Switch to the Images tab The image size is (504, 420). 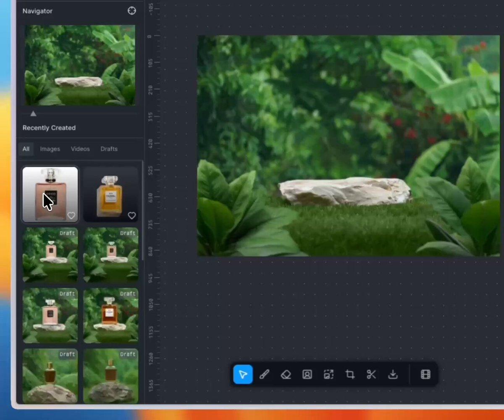[50, 149]
